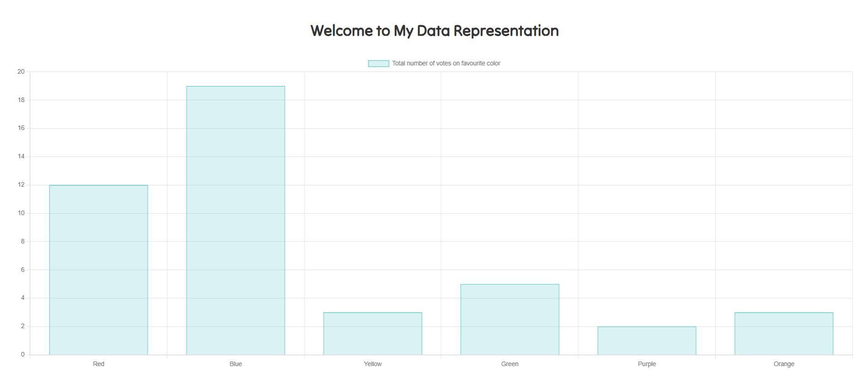Select the Orange bar
The image size is (868, 389).
pos(783,334)
